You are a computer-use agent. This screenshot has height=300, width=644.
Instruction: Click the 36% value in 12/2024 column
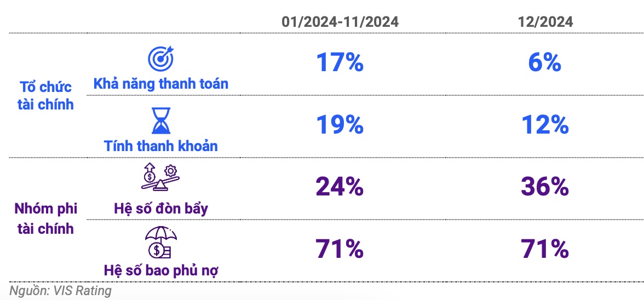pos(544,187)
